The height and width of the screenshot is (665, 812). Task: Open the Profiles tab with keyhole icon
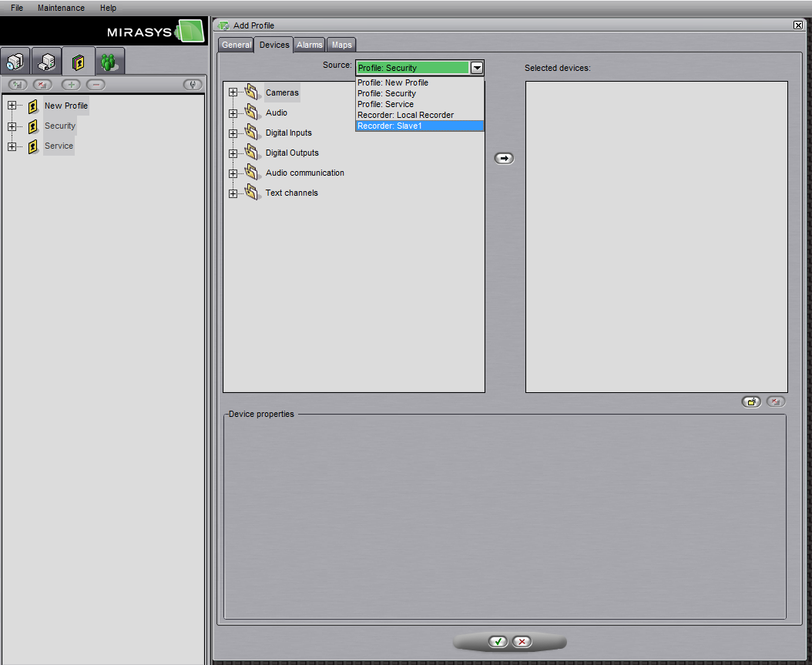point(78,60)
